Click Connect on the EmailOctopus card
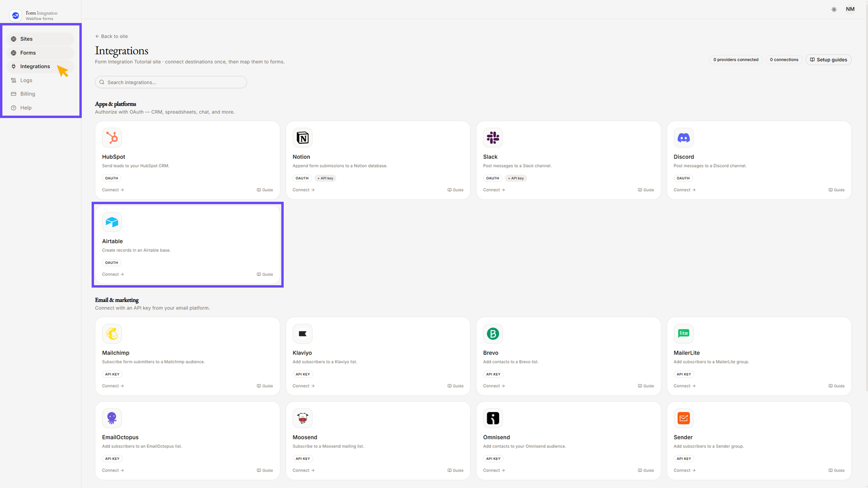868x488 pixels. pyautogui.click(x=113, y=471)
